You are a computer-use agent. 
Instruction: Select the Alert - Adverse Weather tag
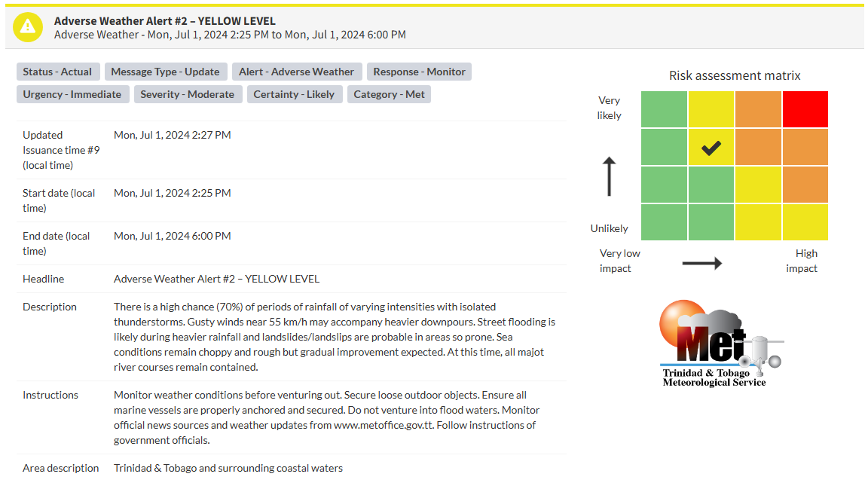pyautogui.click(x=297, y=72)
